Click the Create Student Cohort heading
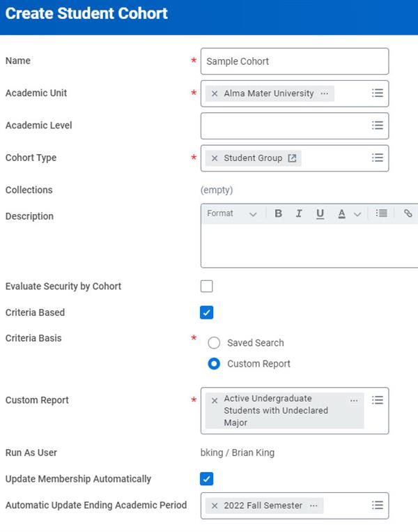418x532 pixels. [x=86, y=13]
